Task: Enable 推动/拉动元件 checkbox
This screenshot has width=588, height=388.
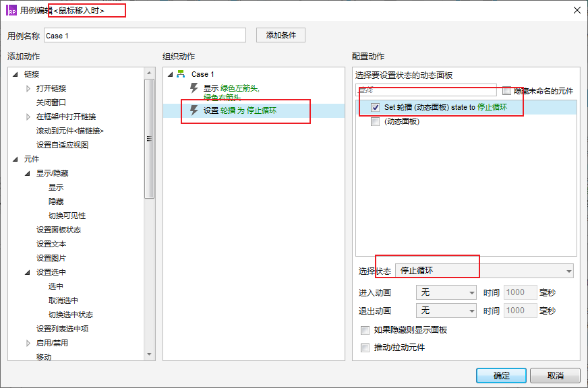Action: [x=365, y=348]
